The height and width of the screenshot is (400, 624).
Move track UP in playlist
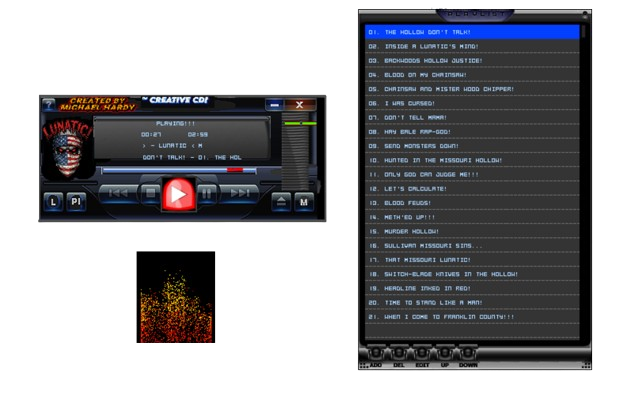click(445, 353)
